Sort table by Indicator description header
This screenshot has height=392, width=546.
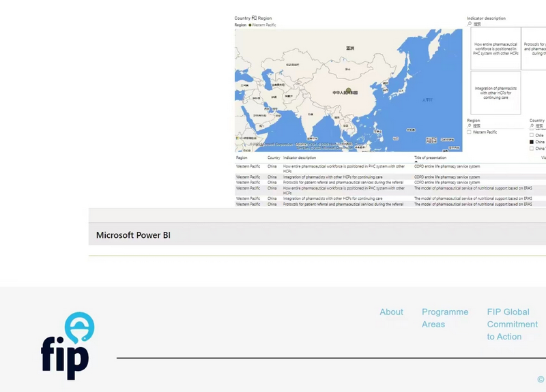pos(300,157)
